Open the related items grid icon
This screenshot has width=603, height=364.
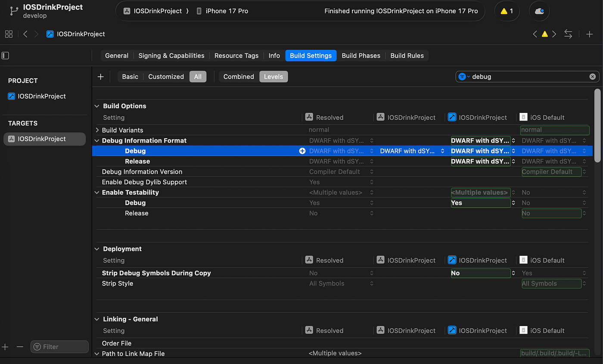pyautogui.click(x=9, y=34)
